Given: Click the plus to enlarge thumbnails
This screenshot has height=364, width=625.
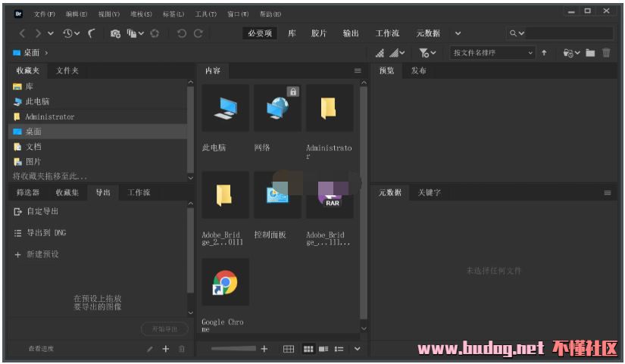Looking at the screenshot, I should tap(264, 349).
